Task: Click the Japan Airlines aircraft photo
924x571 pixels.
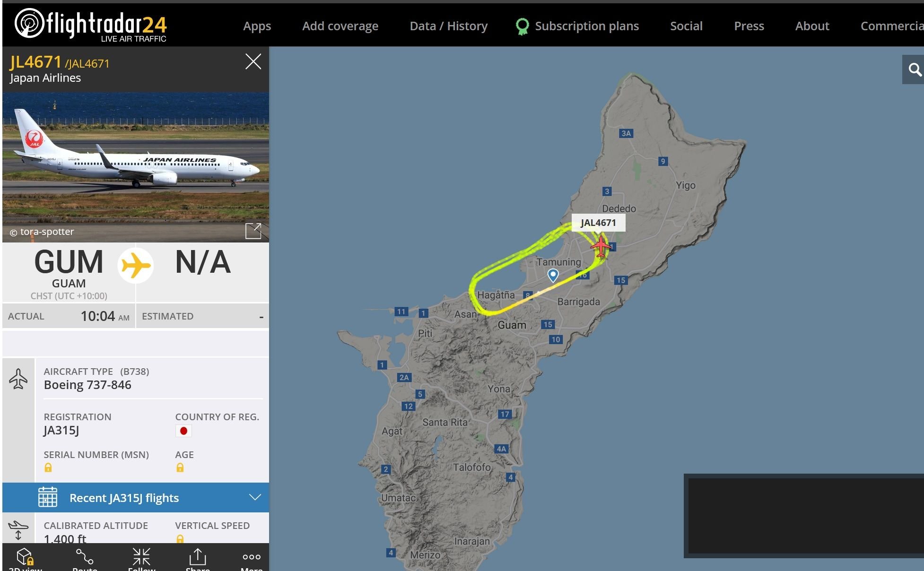Action: [136, 167]
